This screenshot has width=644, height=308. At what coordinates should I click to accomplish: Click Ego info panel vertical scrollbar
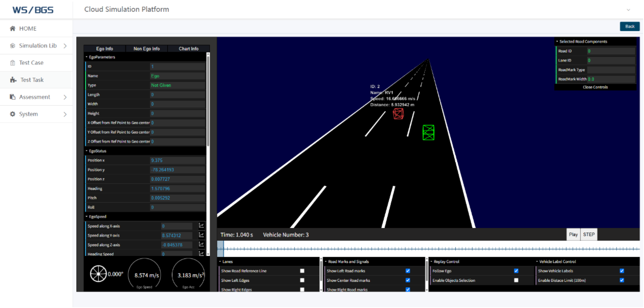(x=208, y=100)
